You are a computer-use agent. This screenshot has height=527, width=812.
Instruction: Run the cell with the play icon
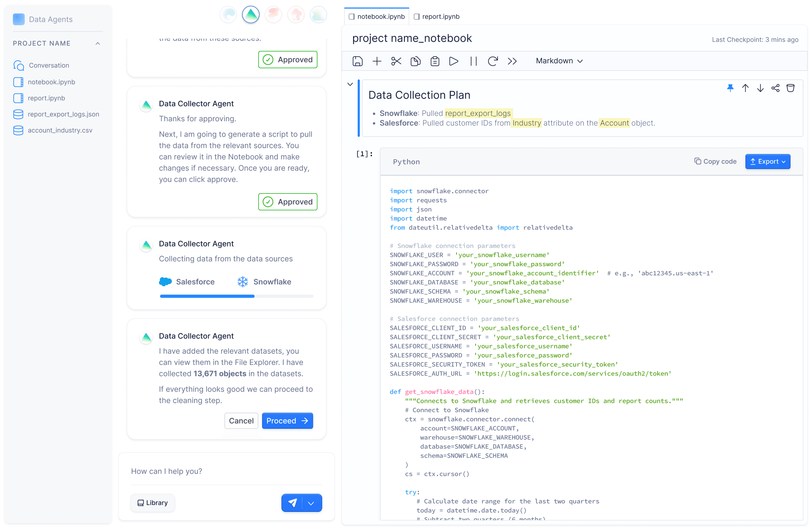tap(454, 61)
